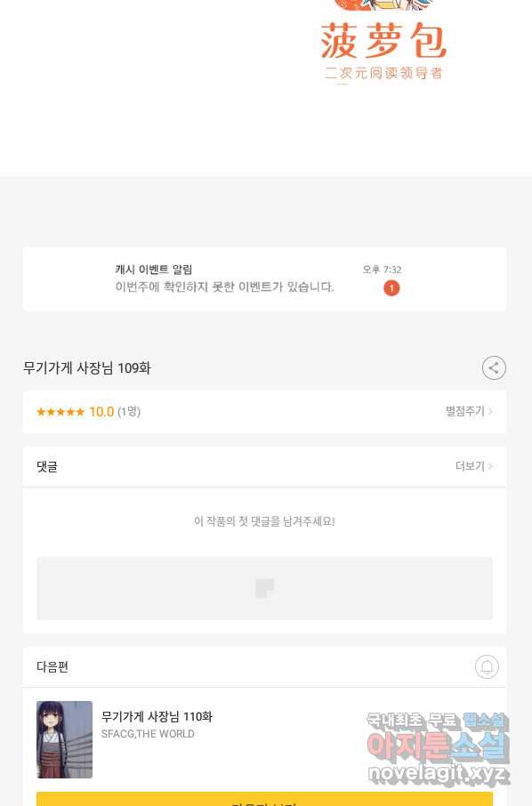Tap the share icon beside 109화 title
The width and height of the screenshot is (532, 806).
click(494, 368)
